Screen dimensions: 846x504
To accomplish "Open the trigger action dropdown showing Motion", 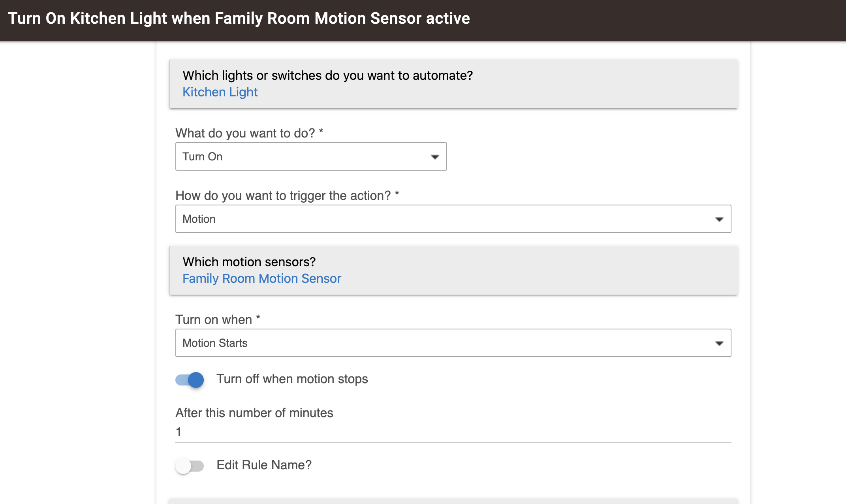I will 453,219.
